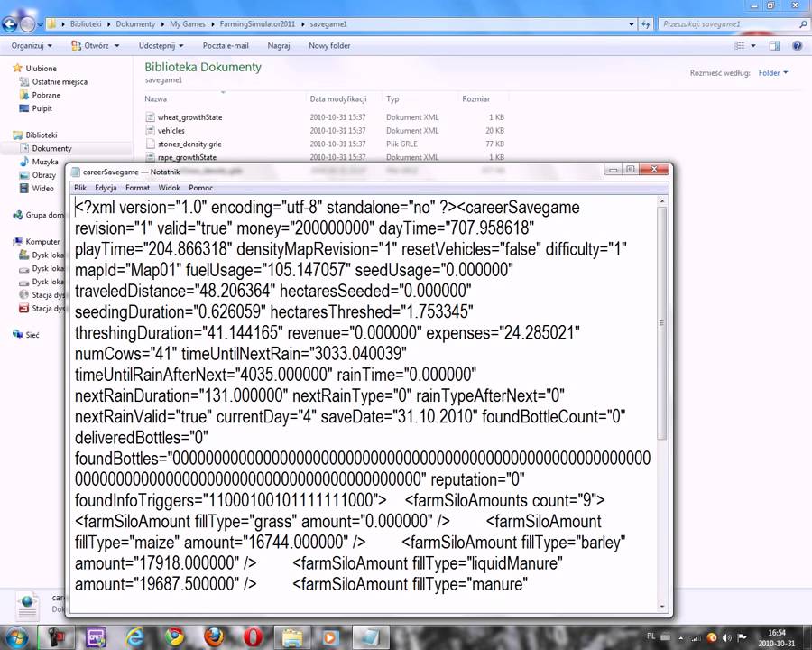Open Internet Explorer from taskbar
The width and height of the screenshot is (812, 650).
(x=134, y=637)
